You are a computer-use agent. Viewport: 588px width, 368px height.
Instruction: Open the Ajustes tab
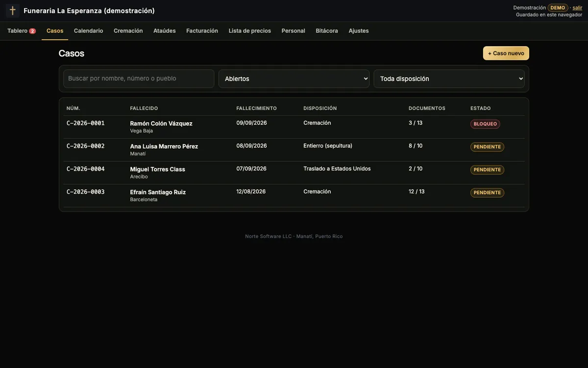pos(359,31)
